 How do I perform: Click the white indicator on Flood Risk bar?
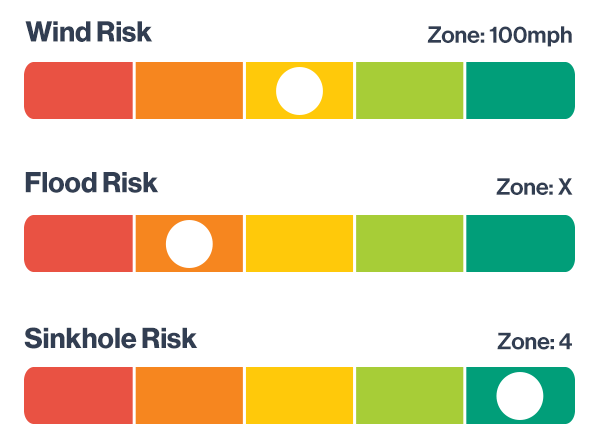click(189, 244)
